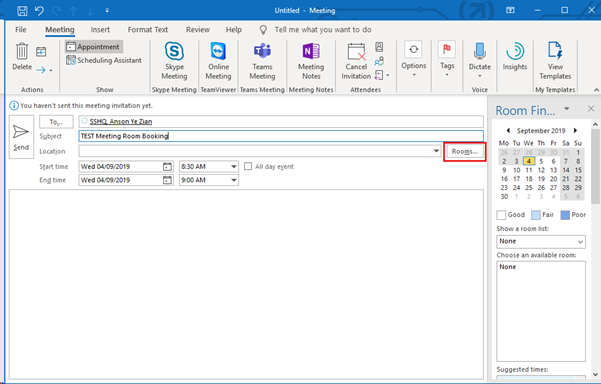Image resolution: width=601 pixels, height=384 pixels.
Task: Open the Start time date picker
Action: [x=167, y=167]
